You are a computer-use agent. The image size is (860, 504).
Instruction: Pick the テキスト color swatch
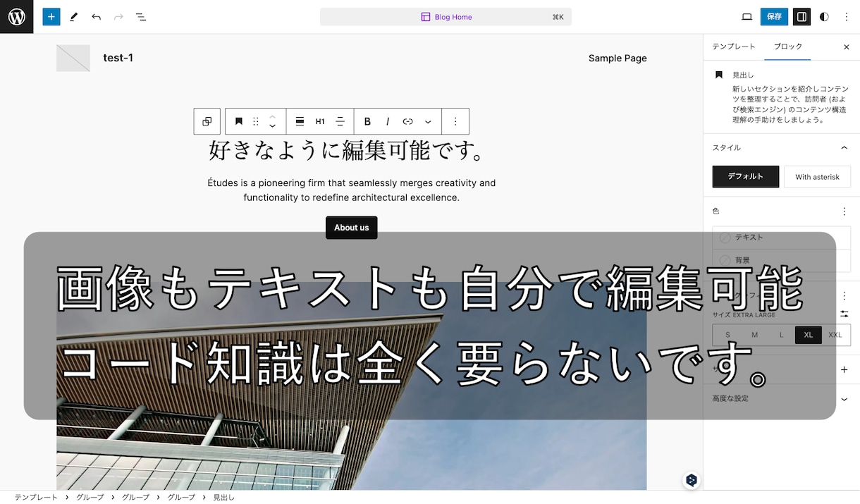[782, 238]
